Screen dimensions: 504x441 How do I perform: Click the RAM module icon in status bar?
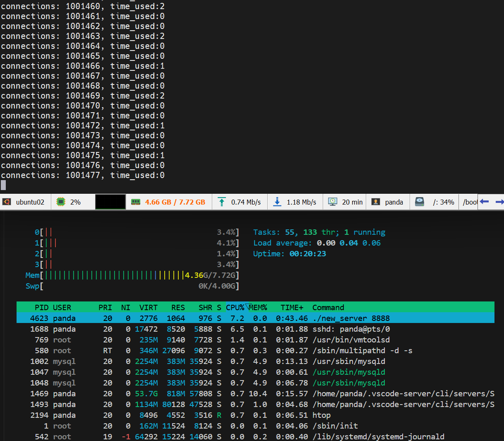tap(136, 202)
